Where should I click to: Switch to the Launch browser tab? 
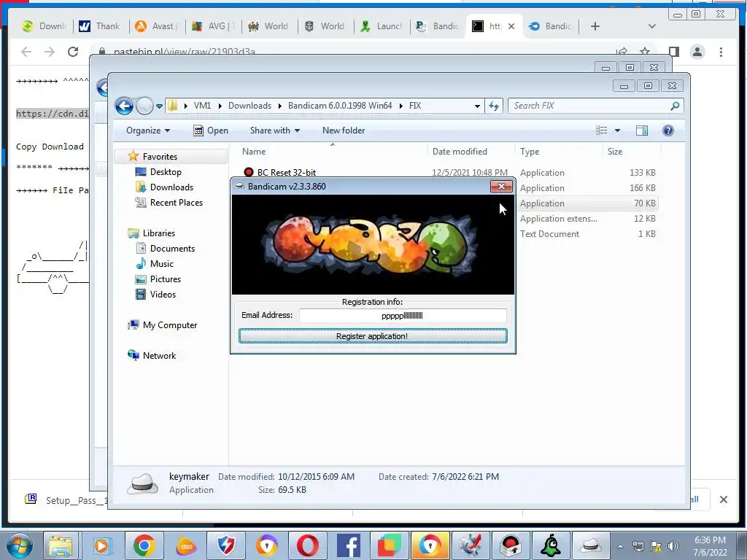coord(381,26)
